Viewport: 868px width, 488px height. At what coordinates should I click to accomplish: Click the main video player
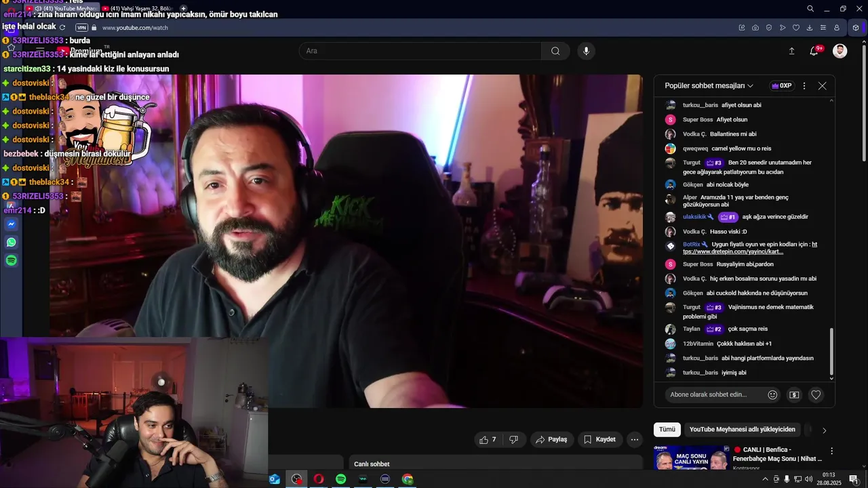click(x=346, y=241)
